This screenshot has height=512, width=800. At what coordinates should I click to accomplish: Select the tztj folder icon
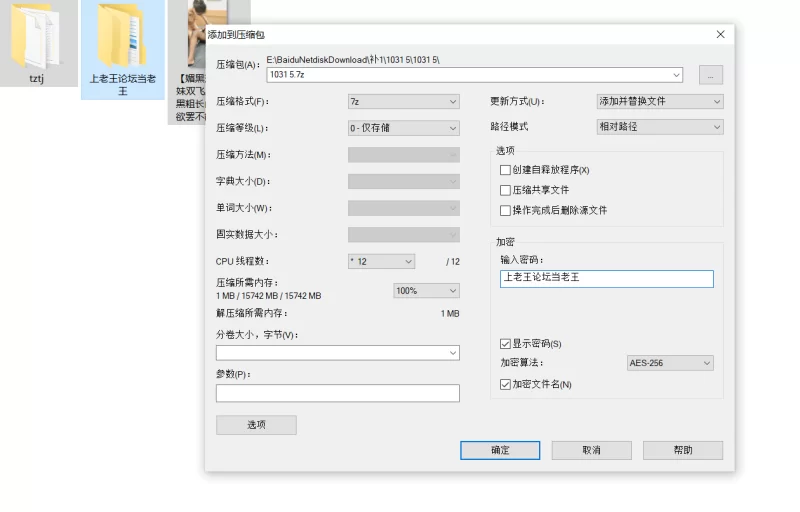36,36
